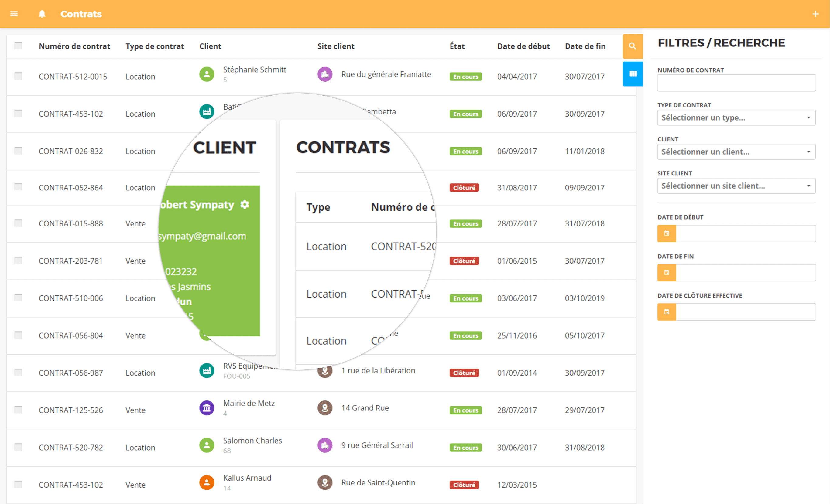Click the start date 28/07/2017 of CONTRAT-125-526
This screenshot has height=504, width=830.
[517, 410]
